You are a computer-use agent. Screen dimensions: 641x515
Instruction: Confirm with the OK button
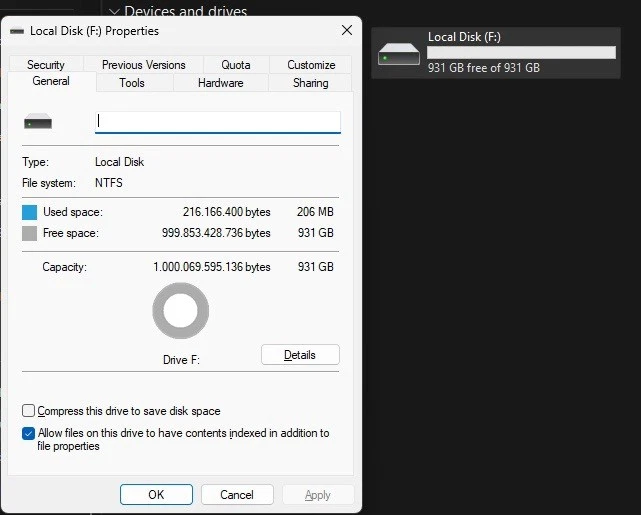coord(156,495)
